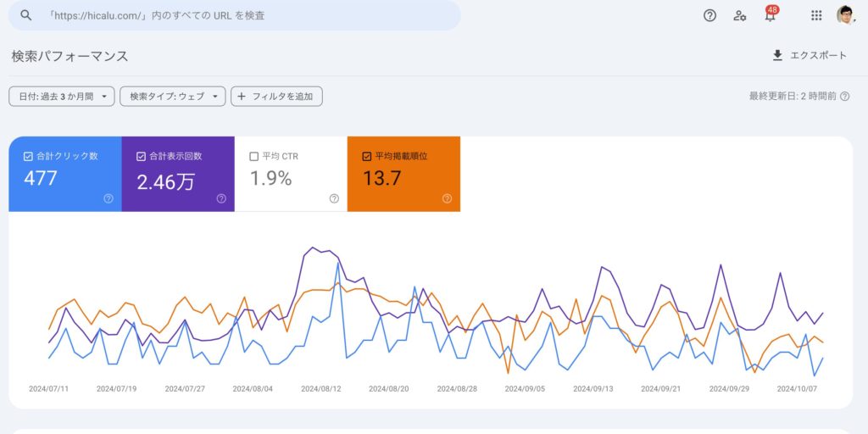Click the フィルタを追加 button
Viewport: 868px width, 434px height.
pos(276,97)
